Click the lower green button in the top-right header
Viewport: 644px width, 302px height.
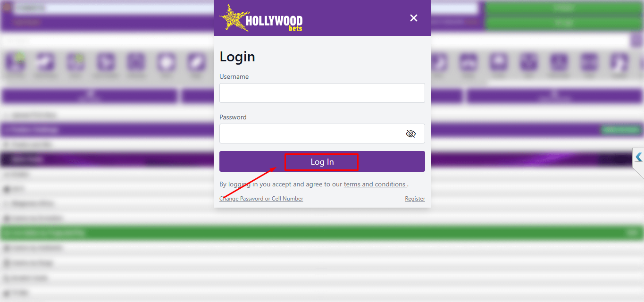pos(564,23)
